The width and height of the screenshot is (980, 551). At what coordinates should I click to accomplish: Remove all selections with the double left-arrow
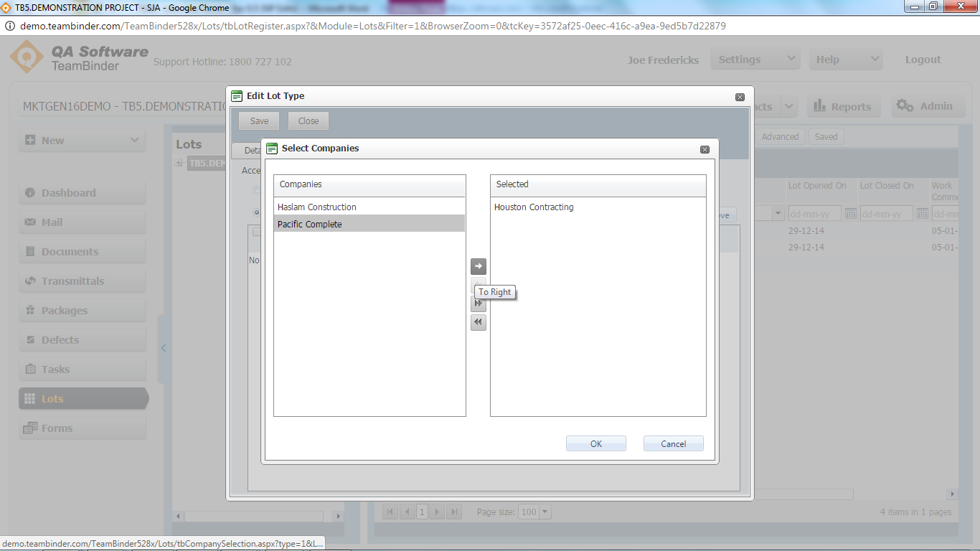click(478, 322)
